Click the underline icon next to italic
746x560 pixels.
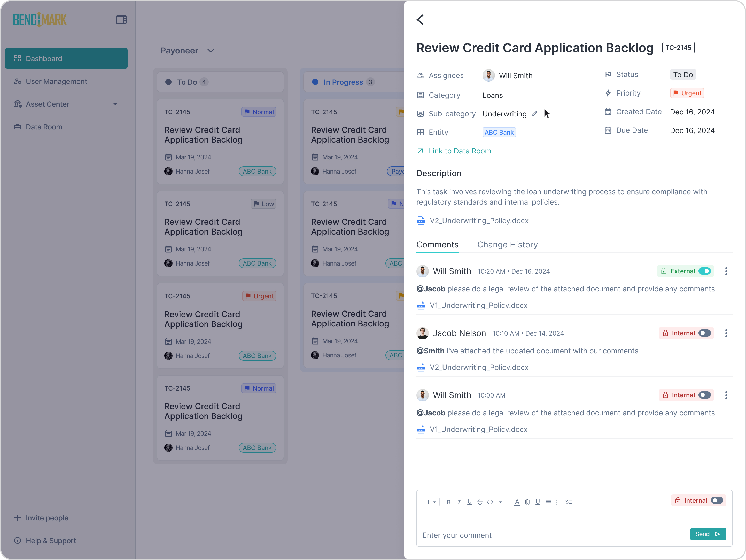469,502
